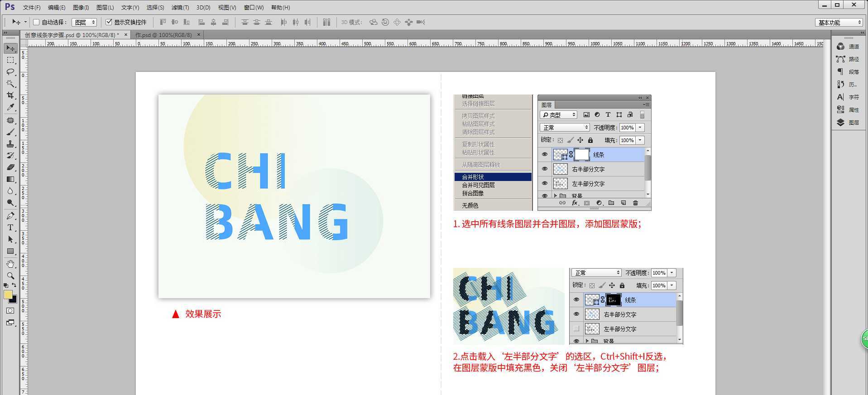Image resolution: width=868 pixels, height=395 pixels.
Task: Select the Crop tool
Action: point(10,95)
